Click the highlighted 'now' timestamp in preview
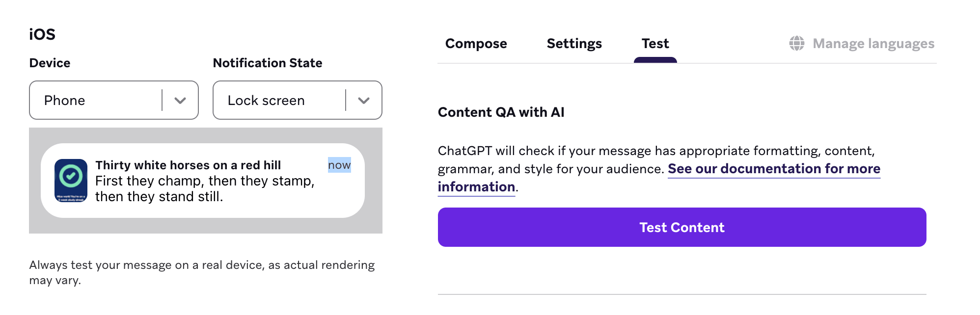Image resolution: width=980 pixels, height=315 pixels. (x=339, y=165)
